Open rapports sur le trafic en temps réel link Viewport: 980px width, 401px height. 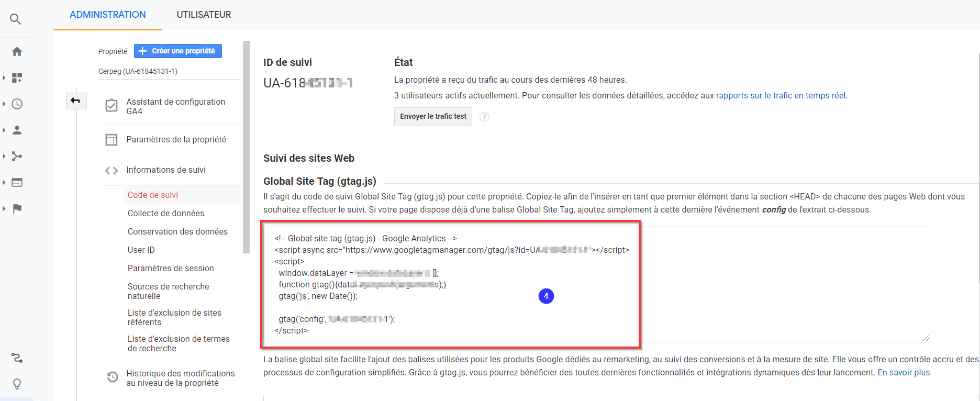781,95
